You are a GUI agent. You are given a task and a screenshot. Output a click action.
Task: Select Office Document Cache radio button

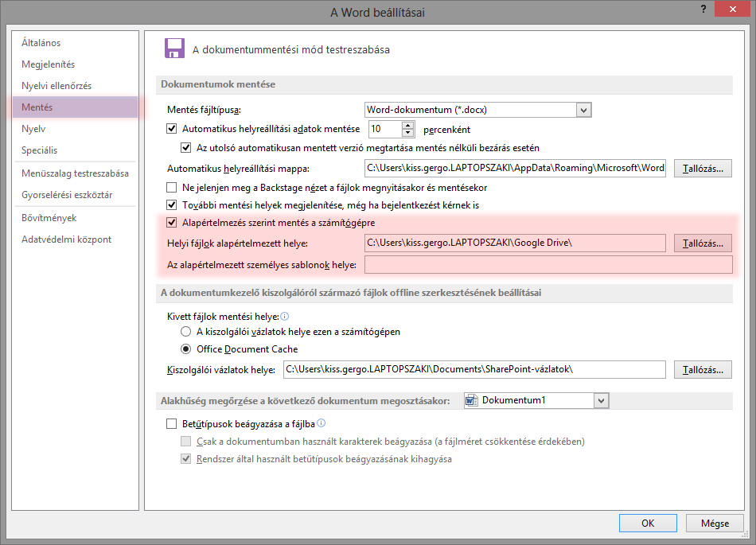tap(186, 348)
